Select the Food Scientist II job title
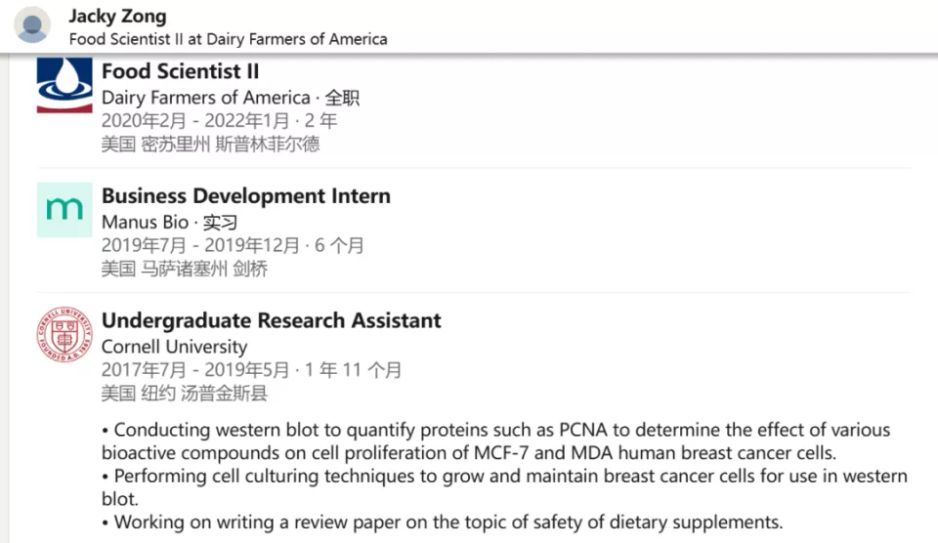Image resolution: width=938 pixels, height=543 pixels. 180,72
